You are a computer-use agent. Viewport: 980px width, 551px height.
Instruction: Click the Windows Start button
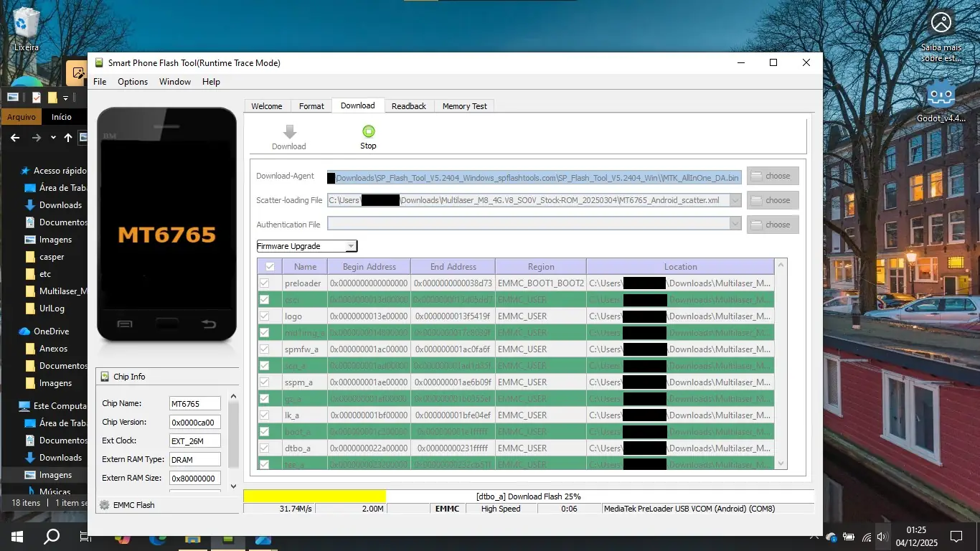(x=16, y=536)
